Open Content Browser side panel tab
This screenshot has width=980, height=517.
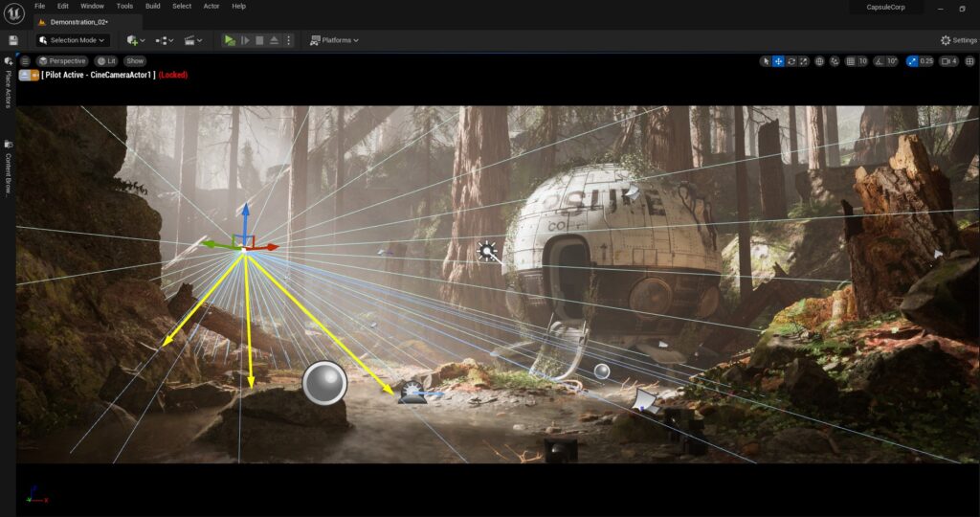point(8,169)
